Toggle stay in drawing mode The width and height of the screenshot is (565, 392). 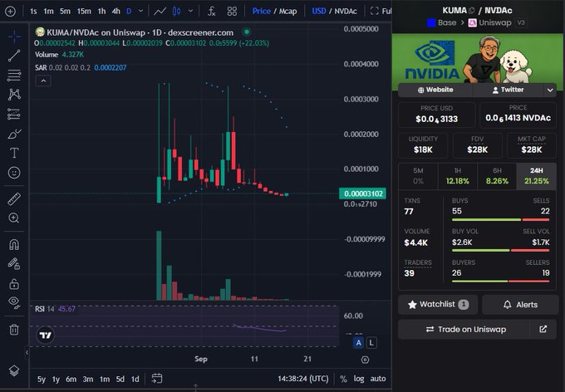tap(14, 264)
